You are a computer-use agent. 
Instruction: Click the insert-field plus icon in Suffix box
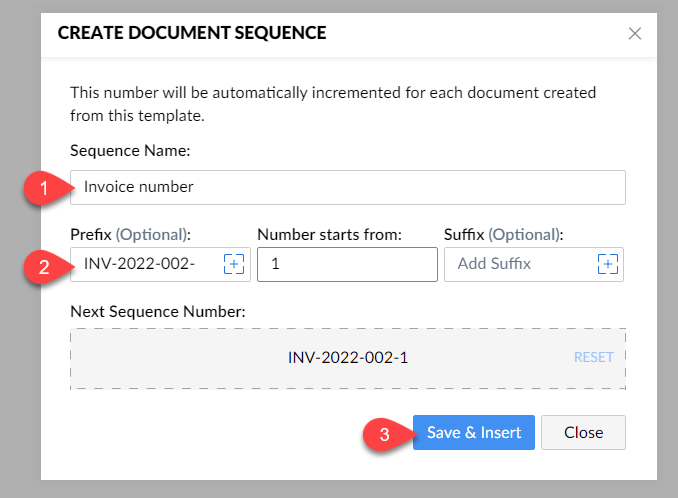click(607, 264)
